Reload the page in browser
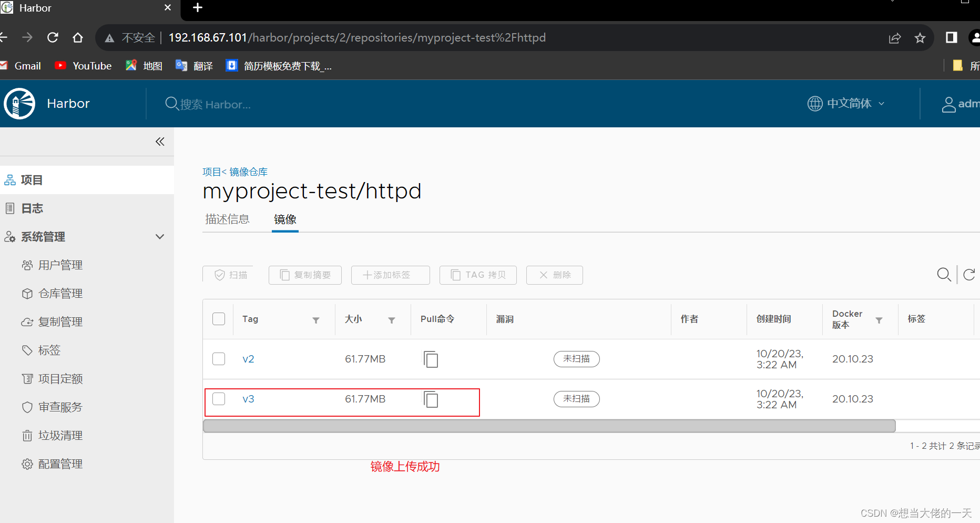The width and height of the screenshot is (980, 523). (53, 37)
